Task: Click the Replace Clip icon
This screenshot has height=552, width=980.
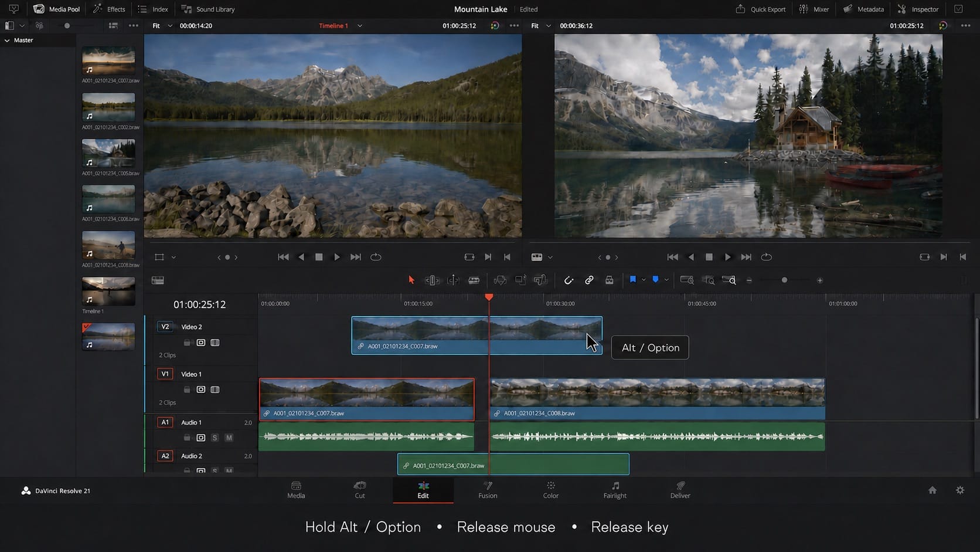Action: coord(540,280)
